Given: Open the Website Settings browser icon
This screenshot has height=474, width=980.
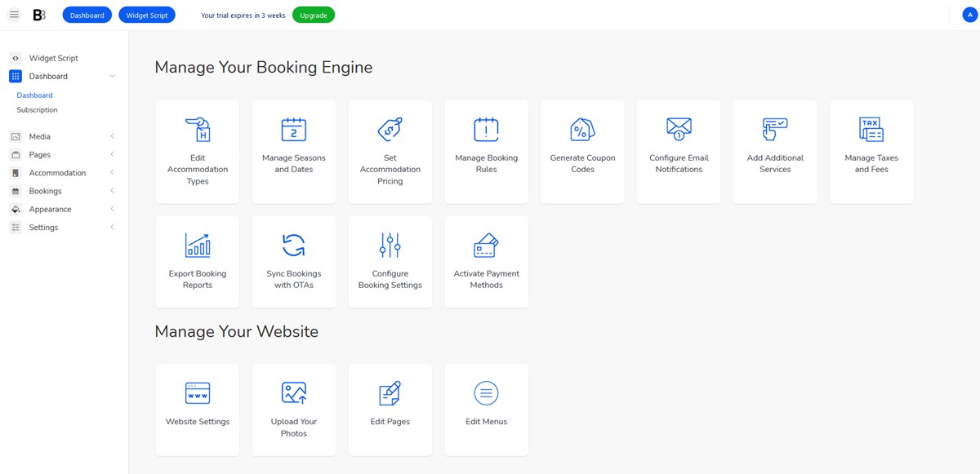Looking at the screenshot, I should tap(198, 393).
